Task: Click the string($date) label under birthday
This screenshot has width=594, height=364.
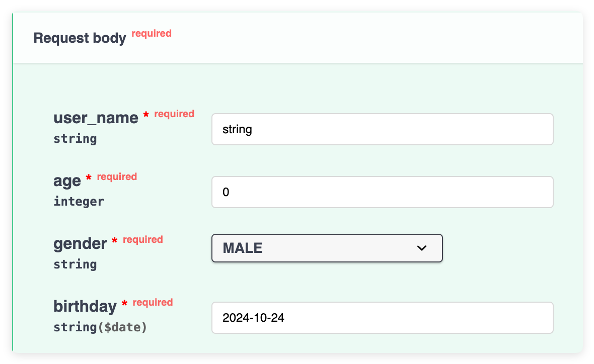Action: point(99,327)
